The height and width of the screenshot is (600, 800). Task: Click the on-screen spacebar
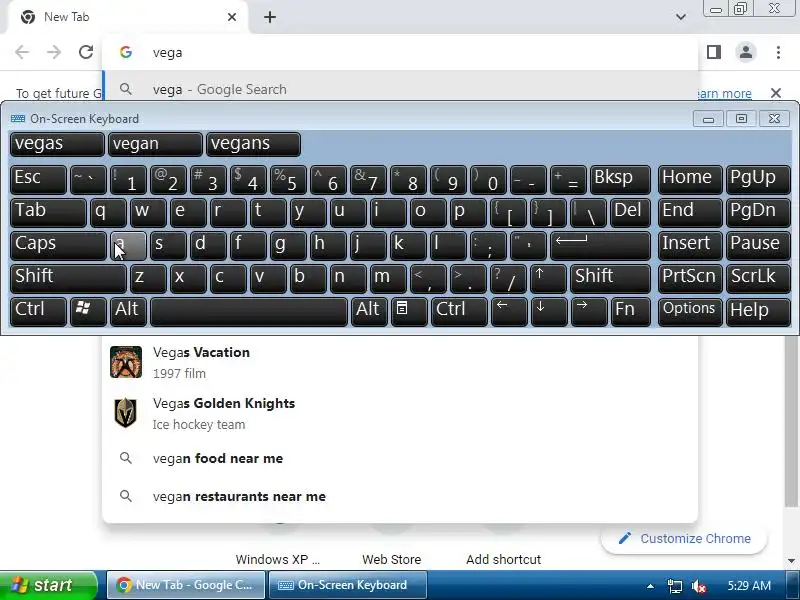coord(249,311)
